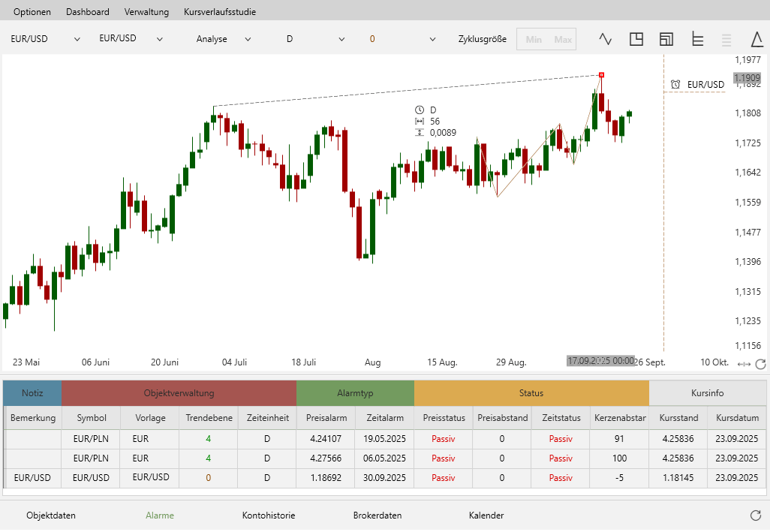
Task: Click the nested windows layout icon
Action: 666,39
